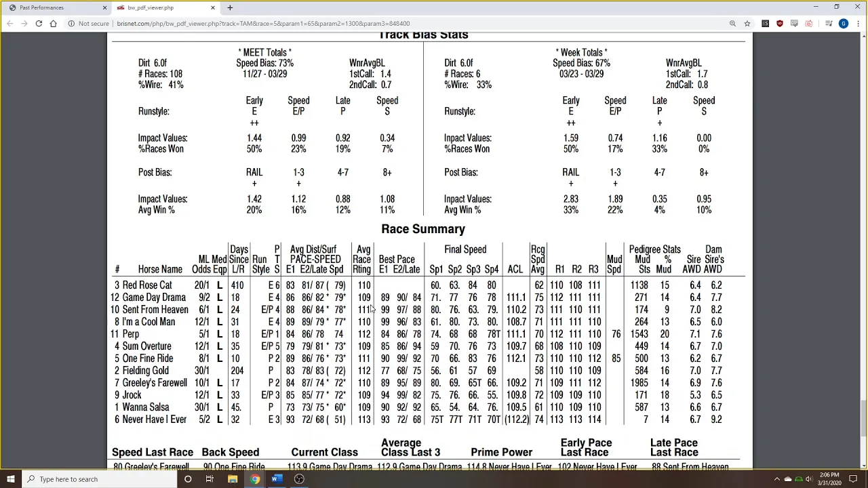Open the gray chat-bubble extension icon
The height and width of the screenshot is (488, 868).
[794, 24]
